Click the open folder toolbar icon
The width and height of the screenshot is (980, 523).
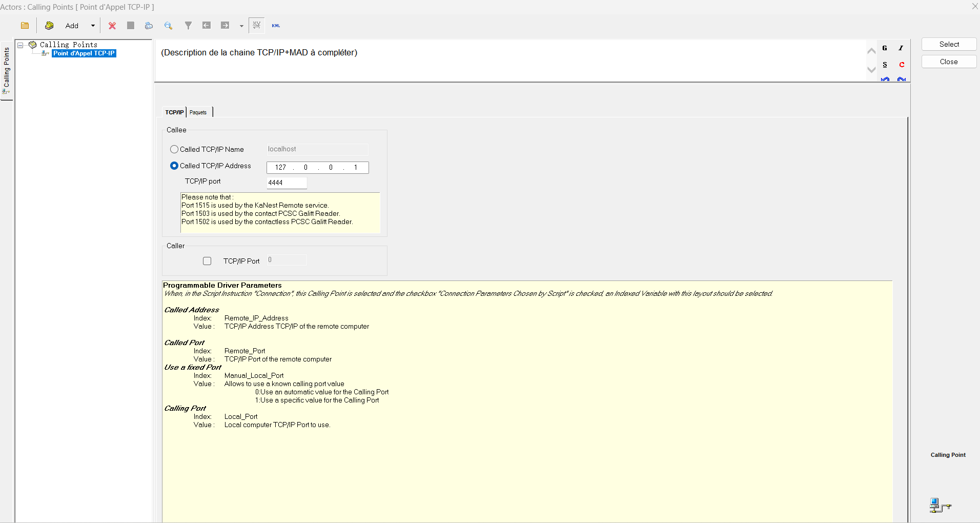[x=25, y=26]
